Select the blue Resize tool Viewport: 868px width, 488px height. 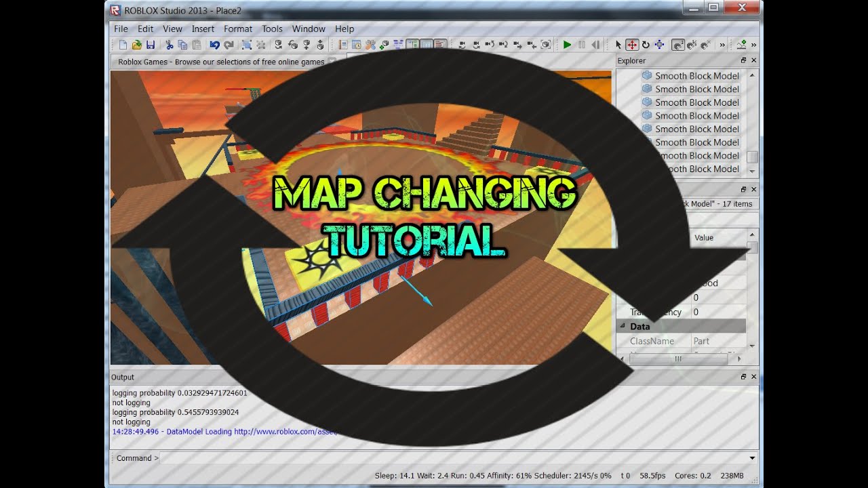[659, 45]
